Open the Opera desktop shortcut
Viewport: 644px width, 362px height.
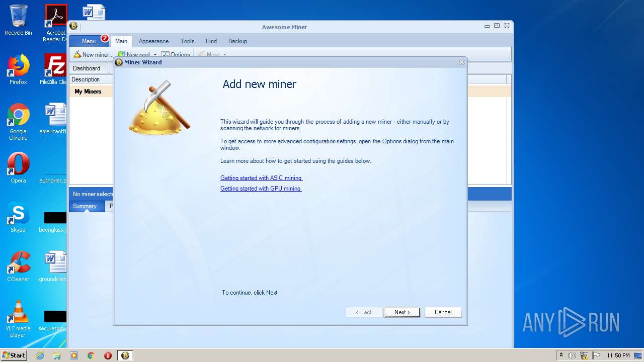18,168
